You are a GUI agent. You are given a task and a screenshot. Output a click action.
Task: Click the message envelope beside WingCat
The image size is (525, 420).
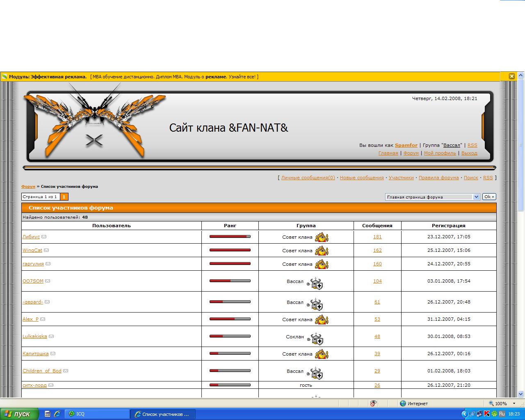(x=46, y=250)
